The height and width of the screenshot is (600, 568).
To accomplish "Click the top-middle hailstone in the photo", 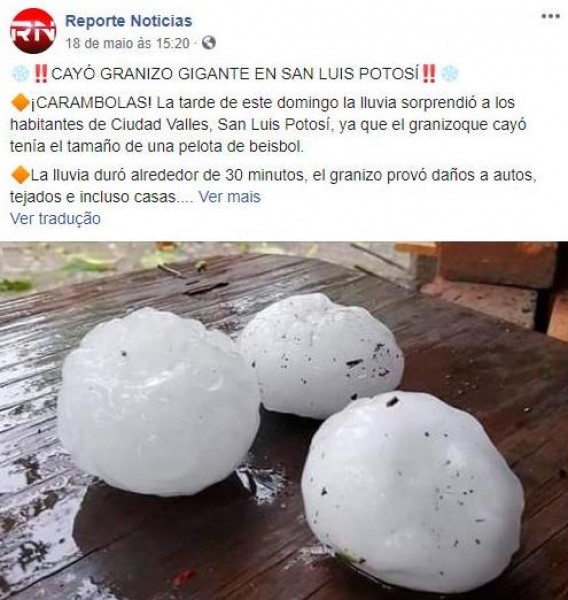I will [321, 356].
